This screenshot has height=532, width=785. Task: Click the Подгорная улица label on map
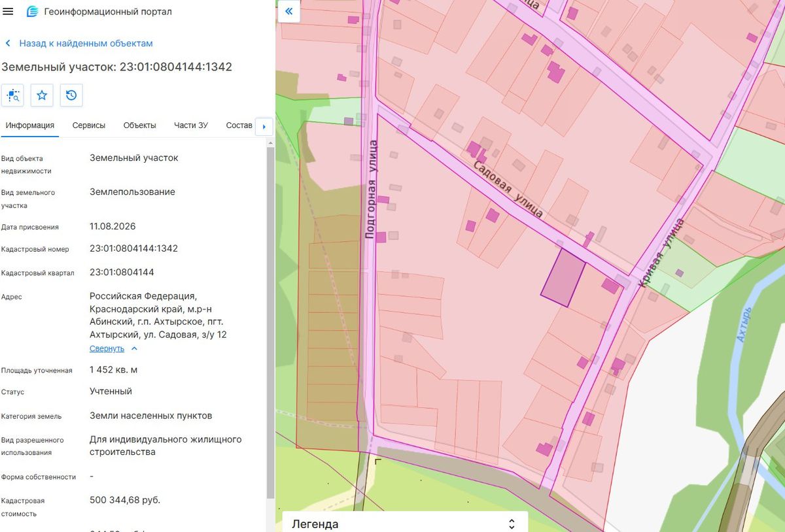[x=371, y=189]
